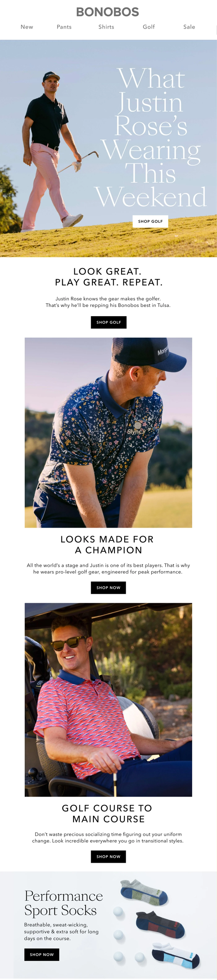Click the black Shop Golf button
The image size is (217, 980).
point(109,322)
